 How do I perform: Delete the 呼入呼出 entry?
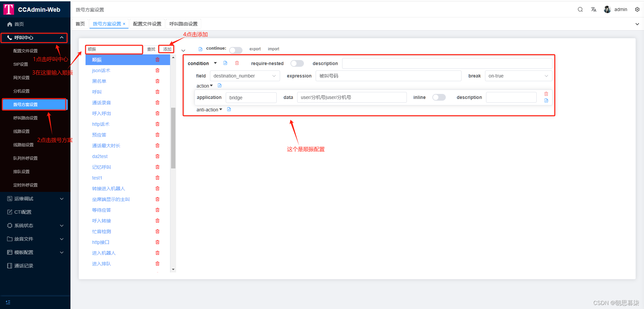[157, 113]
